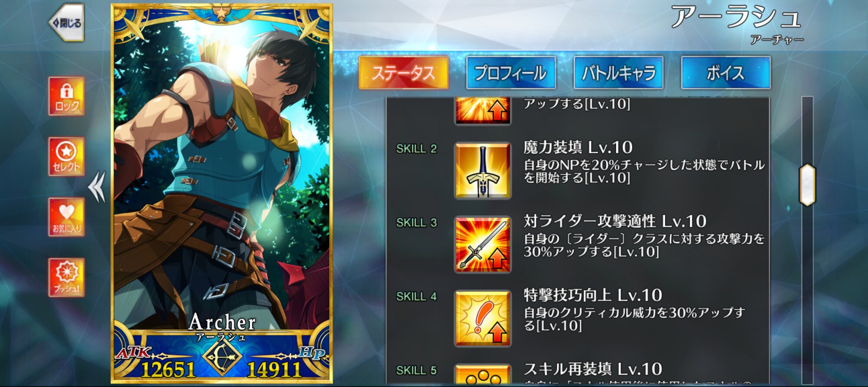Tap the 特撃技巧向上 critical skill icon

pos(483,318)
